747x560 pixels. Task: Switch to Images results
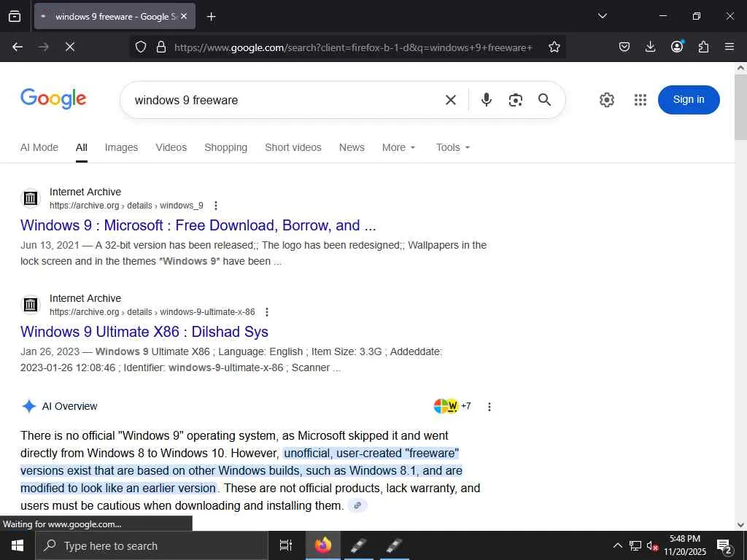point(122,147)
